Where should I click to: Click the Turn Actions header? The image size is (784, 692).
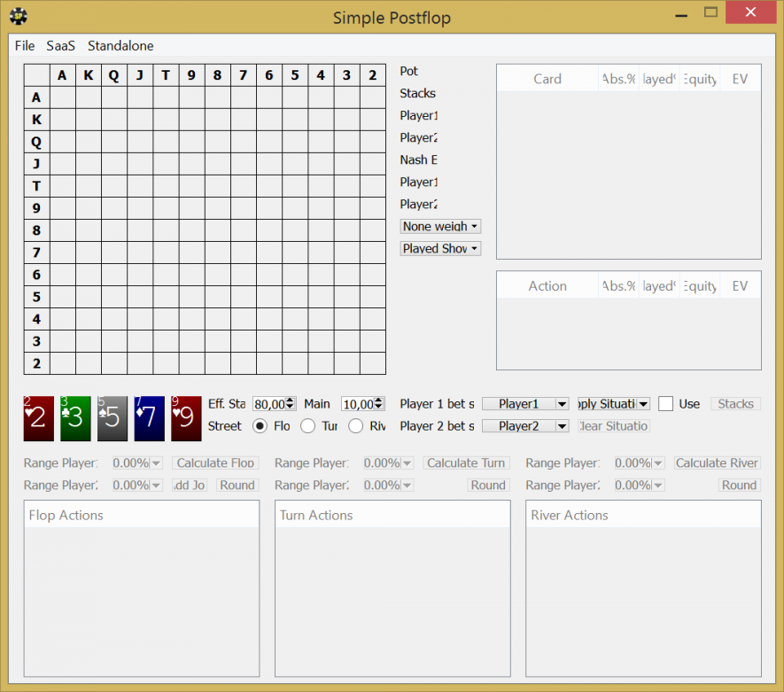coord(392,515)
